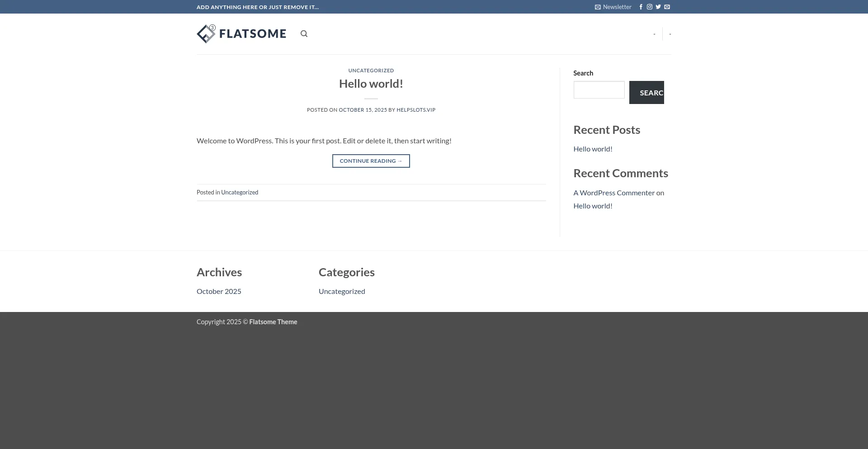This screenshot has height=449, width=868.
Task: Open author HELPSLOTS.VIP link
Action: coord(415,110)
